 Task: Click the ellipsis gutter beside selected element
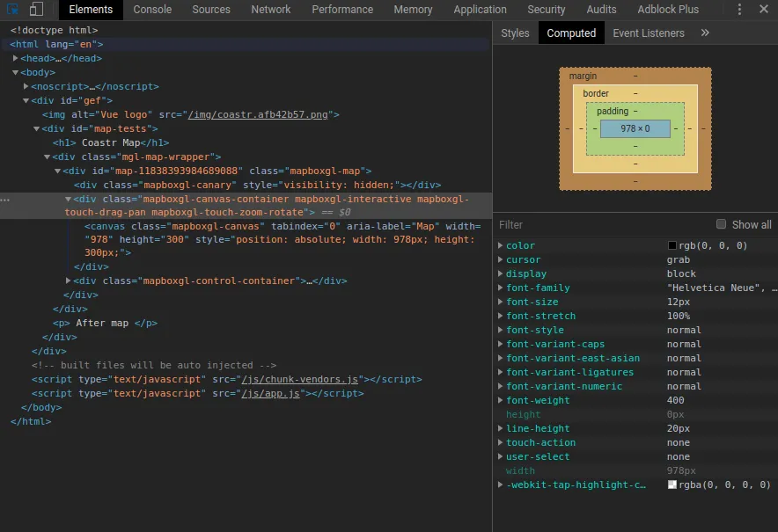[x=6, y=200]
